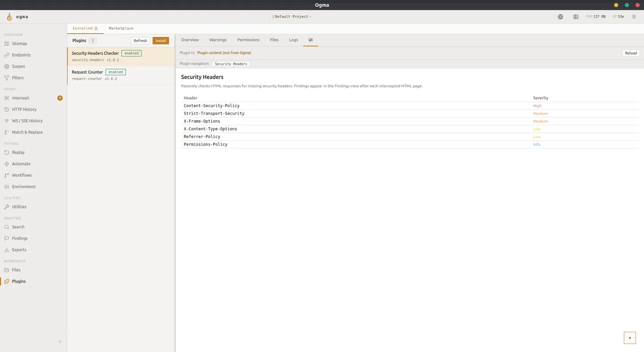Switch to the Installed tab
Image resolution: width=644 pixels, height=352 pixels.
[85, 28]
